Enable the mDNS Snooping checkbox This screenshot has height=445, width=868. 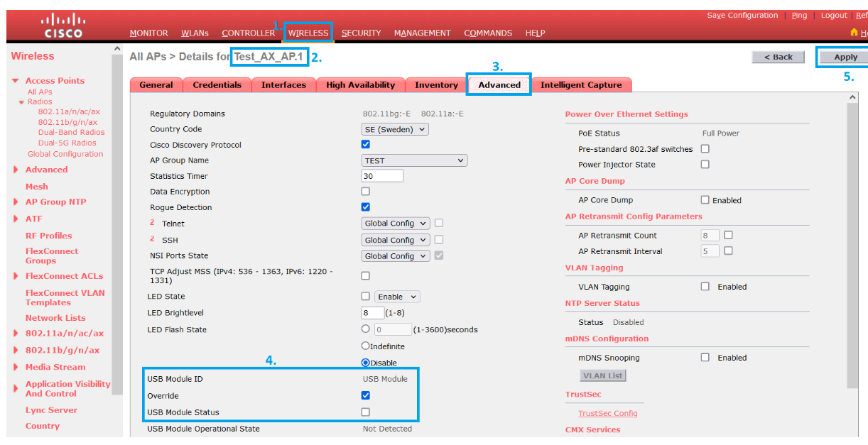click(705, 358)
